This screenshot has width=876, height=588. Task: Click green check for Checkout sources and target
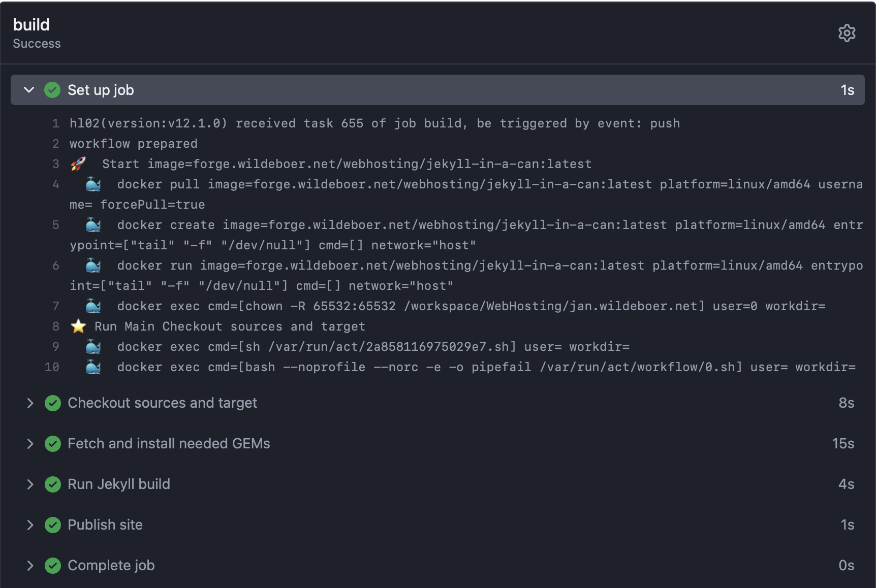coord(52,403)
